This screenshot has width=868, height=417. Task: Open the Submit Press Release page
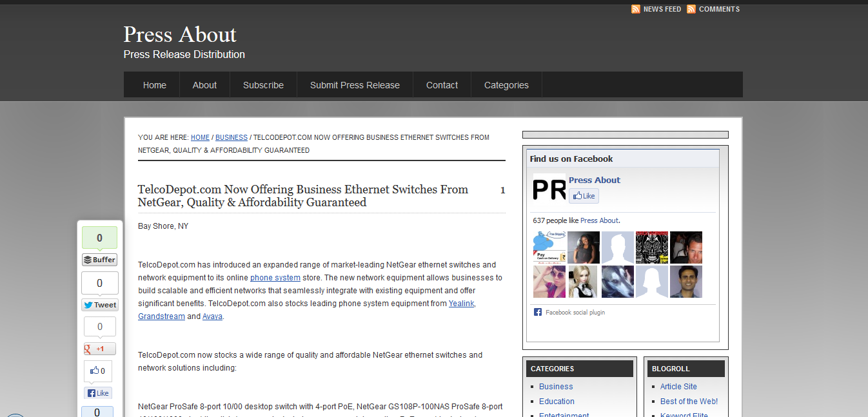point(355,85)
